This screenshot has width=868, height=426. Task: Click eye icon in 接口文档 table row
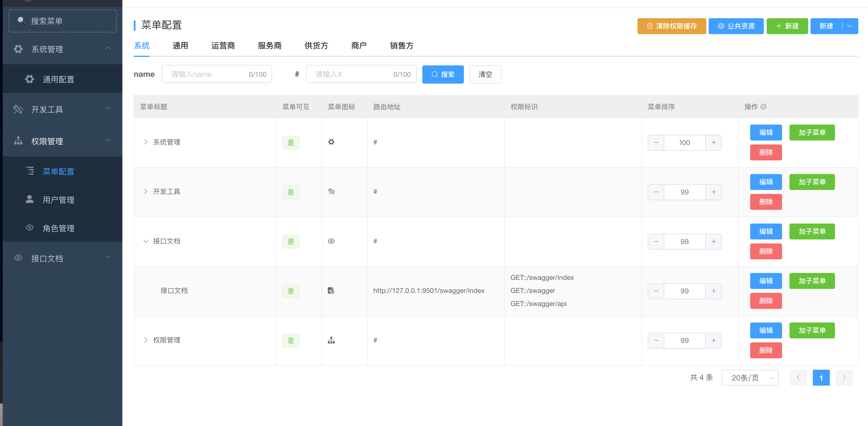(331, 241)
